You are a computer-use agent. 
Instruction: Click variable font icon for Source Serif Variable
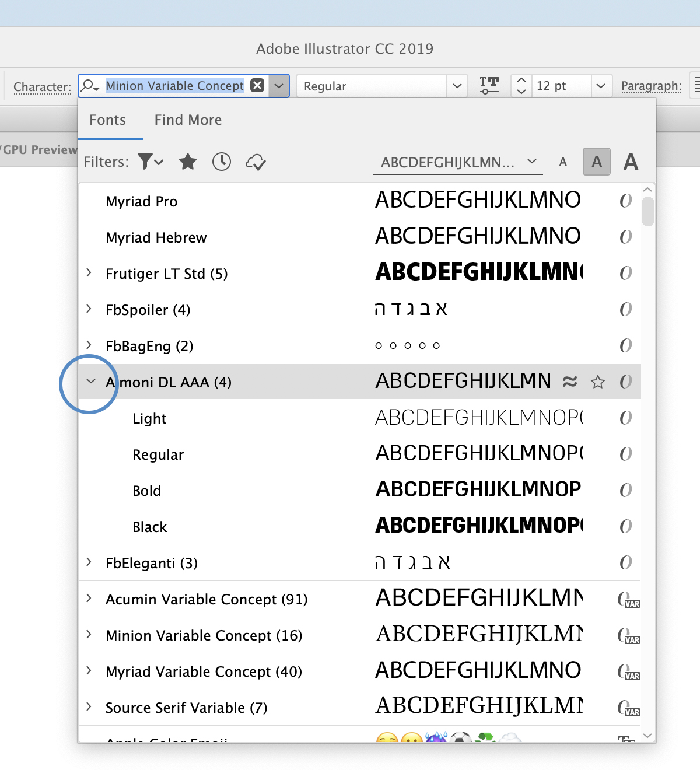pos(629,708)
